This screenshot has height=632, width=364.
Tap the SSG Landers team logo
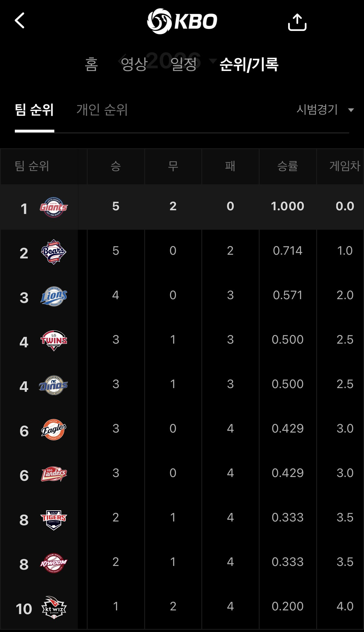point(54,474)
